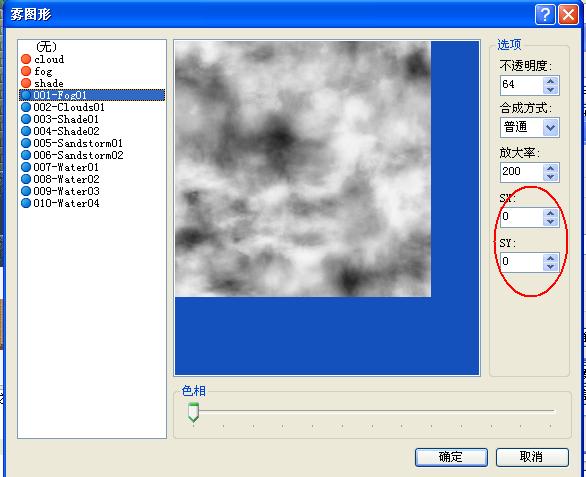Close the 雾图形 dialog
Screen dimensions: 586x477
click(568, 15)
